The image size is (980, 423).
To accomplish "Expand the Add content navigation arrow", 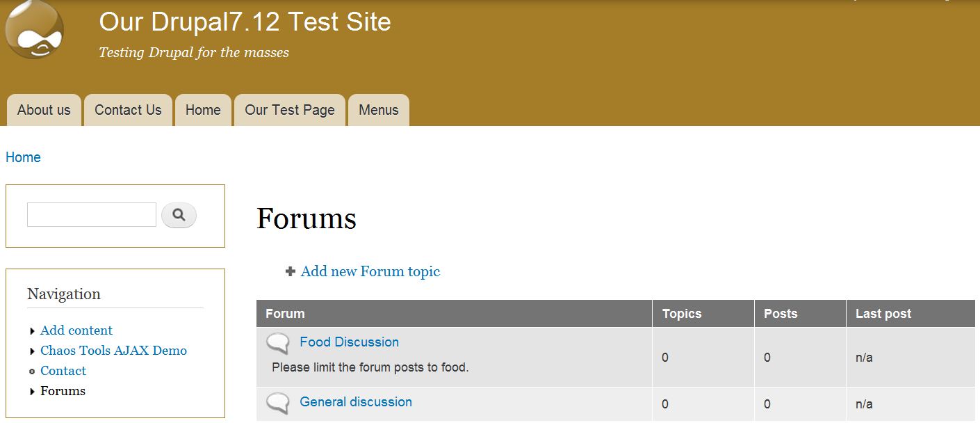I will coord(33,331).
